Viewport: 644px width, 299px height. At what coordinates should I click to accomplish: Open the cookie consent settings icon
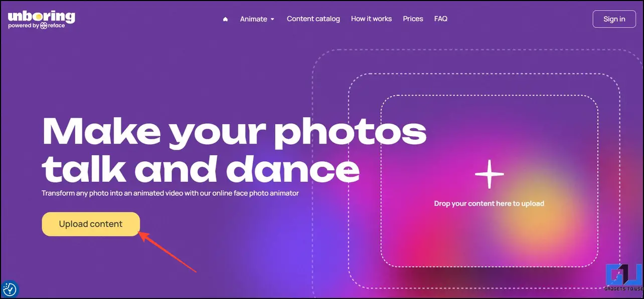tap(10, 289)
